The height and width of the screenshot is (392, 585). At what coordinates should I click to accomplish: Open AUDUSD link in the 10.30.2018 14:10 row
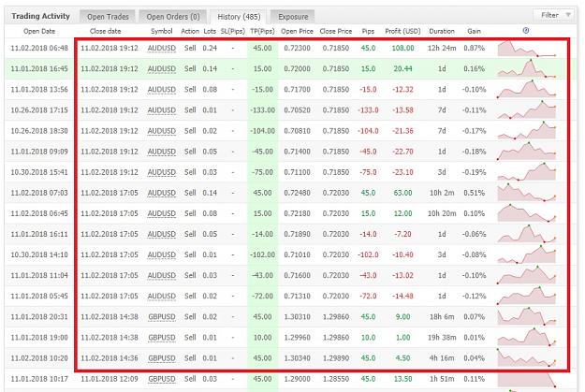tap(162, 254)
